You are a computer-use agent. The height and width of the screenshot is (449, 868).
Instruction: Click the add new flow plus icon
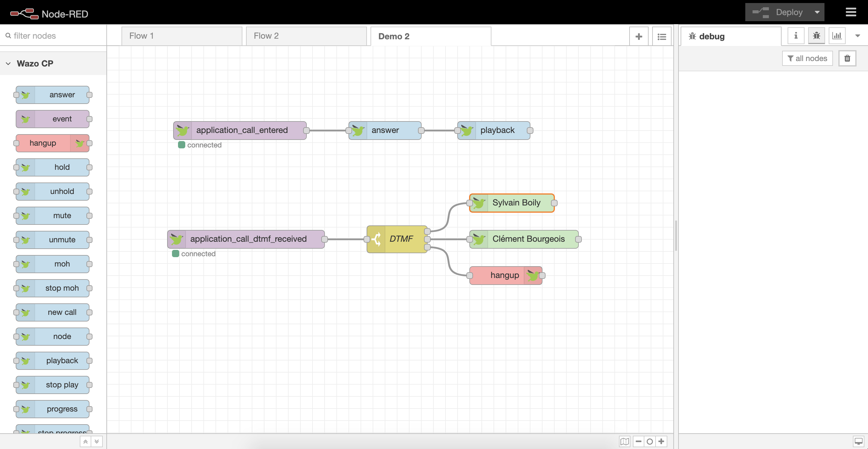(x=639, y=36)
